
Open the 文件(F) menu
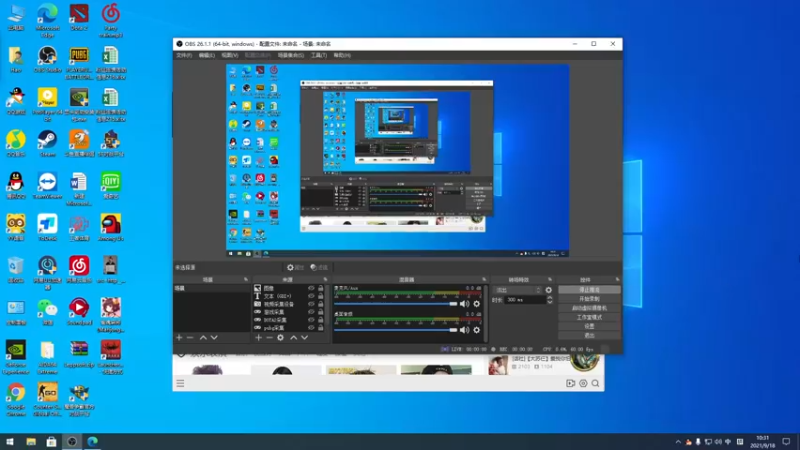pyautogui.click(x=184, y=55)
